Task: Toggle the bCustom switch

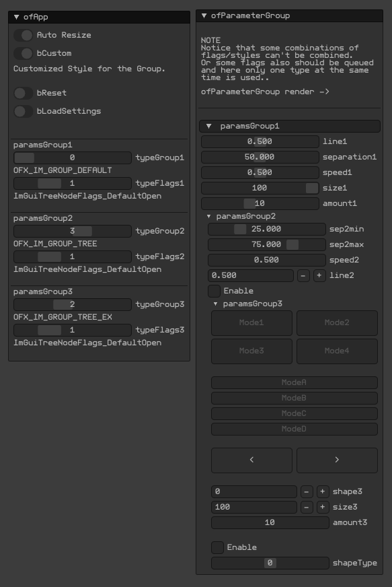Action: [x=23, y=54]
